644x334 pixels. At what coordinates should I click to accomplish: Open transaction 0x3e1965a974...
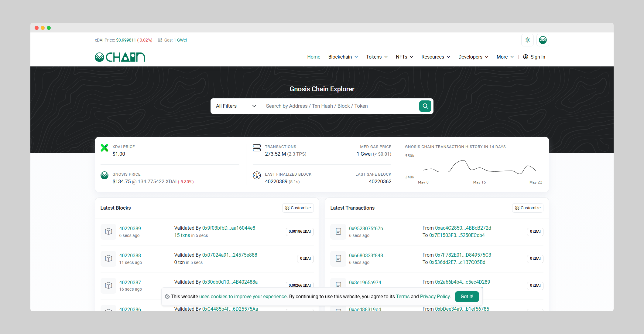point(367,282)
